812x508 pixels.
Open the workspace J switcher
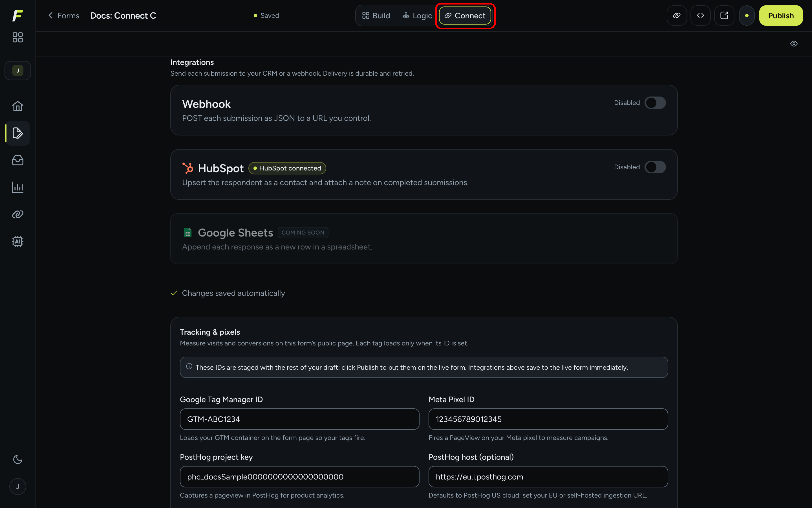pos(18,71)
